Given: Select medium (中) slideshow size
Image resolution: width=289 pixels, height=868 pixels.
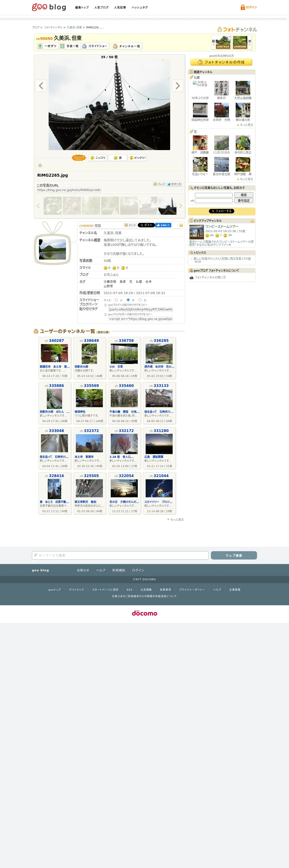Looking at the screenshot, I should [128, 300].
